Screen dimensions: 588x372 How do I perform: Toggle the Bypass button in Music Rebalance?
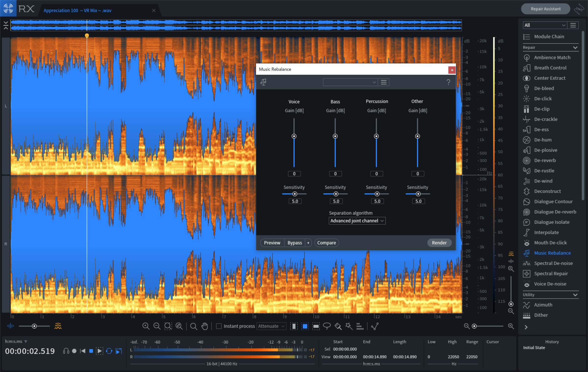pyautogui.click(x=294, y=243)
